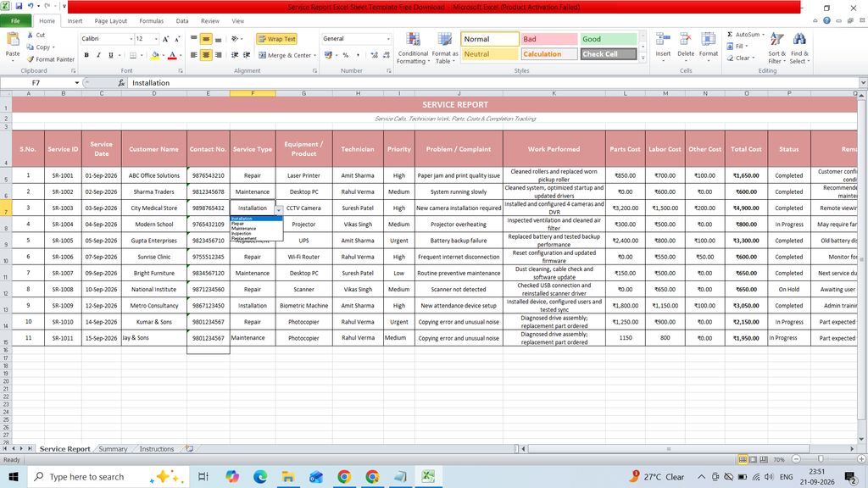Screen dimensions: 868x488
Task: Apply the Bad cell style
Action: [x=549, y=39]
